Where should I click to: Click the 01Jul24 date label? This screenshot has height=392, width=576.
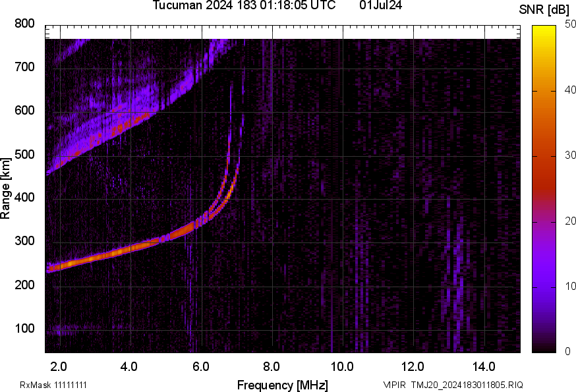click(380, 5)
